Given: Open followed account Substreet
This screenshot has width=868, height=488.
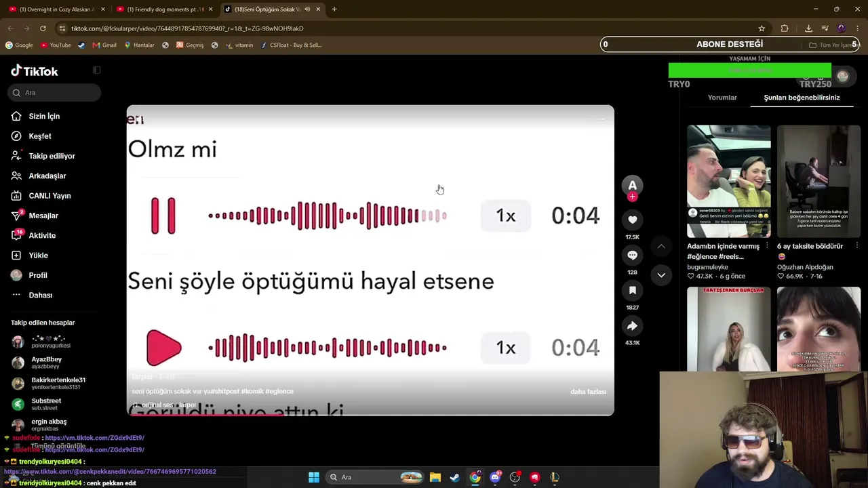Looking at the screenshot, I should tap(46, 404).
